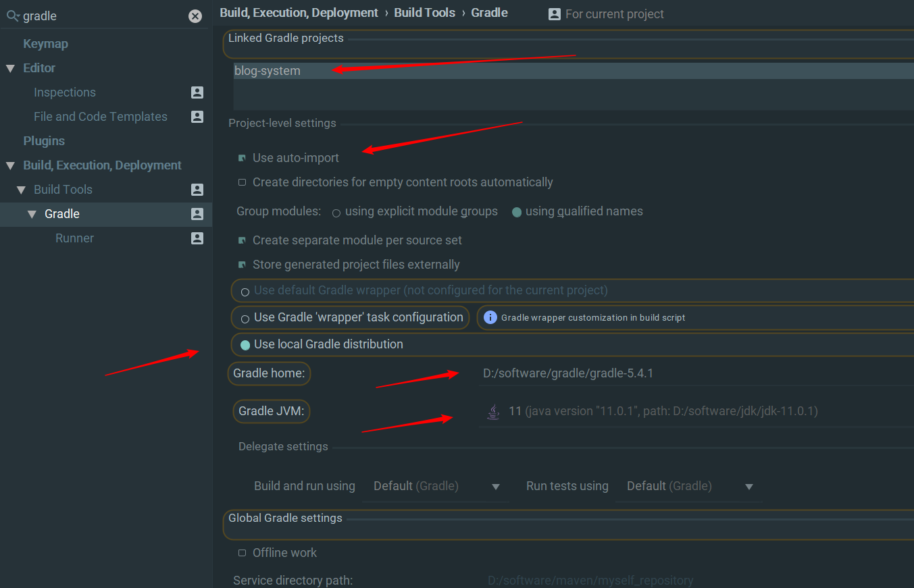This screenshot has height=588, width=914.
Task: Click the project-scope icon beside Runner
Action: click(197, 238)
